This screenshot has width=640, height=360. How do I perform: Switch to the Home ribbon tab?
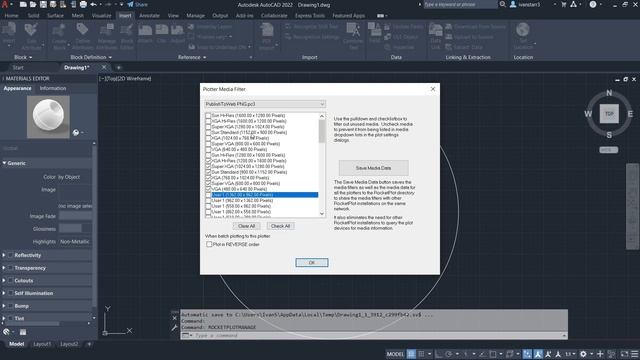click(x=11, y=16)
